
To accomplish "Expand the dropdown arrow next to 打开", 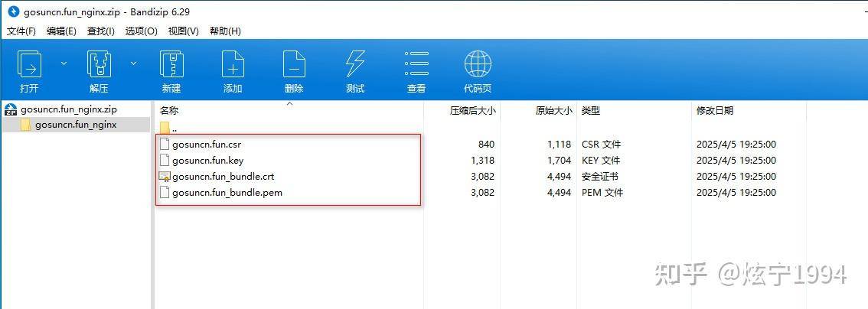I will point(64,63).
